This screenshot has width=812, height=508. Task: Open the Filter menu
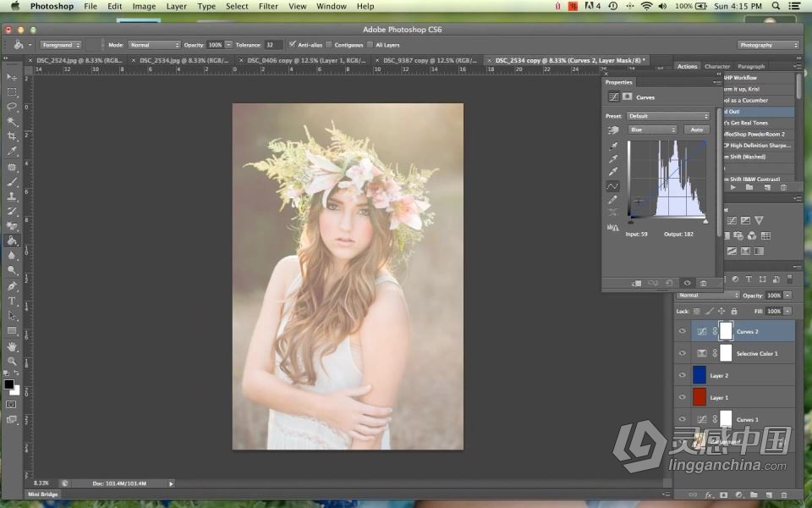(268, 6)
